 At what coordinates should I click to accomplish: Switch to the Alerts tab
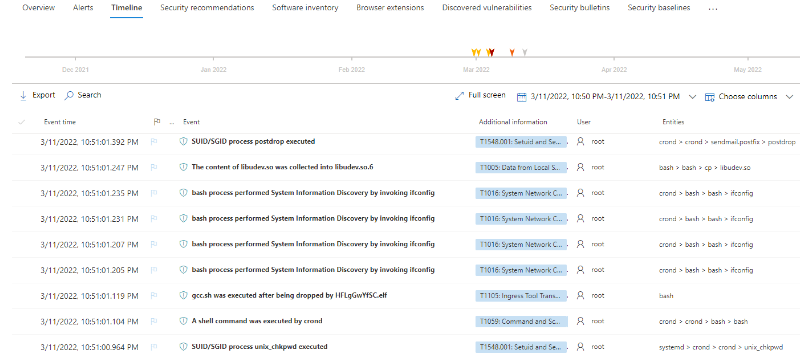coord(83,8)
